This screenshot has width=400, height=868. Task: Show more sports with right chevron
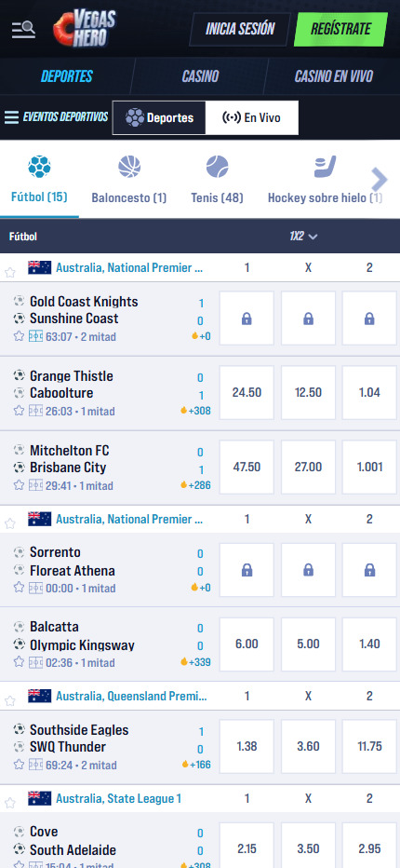[380, 180]
